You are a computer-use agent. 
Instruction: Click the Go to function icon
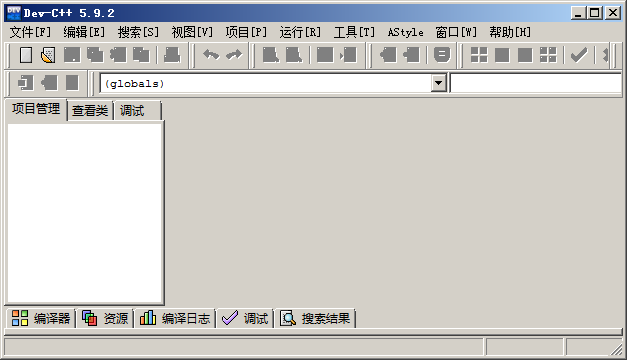(x=325, y=55)
